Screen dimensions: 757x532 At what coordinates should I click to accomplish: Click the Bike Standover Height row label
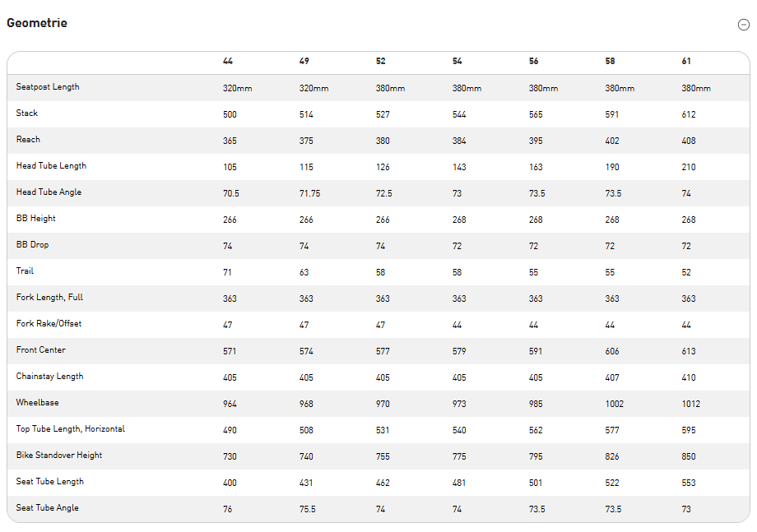click(x=59, y=456)
